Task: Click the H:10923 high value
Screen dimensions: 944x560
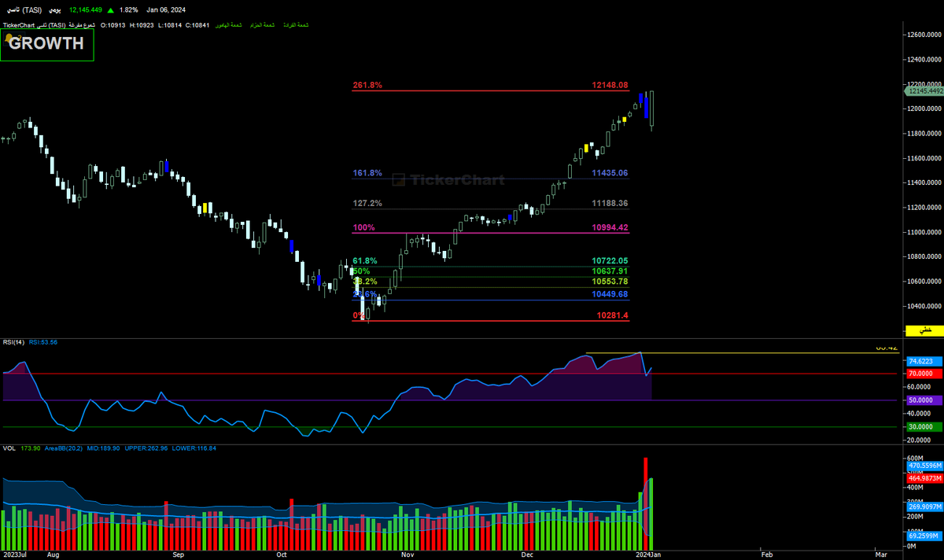Action: (142, 25)
